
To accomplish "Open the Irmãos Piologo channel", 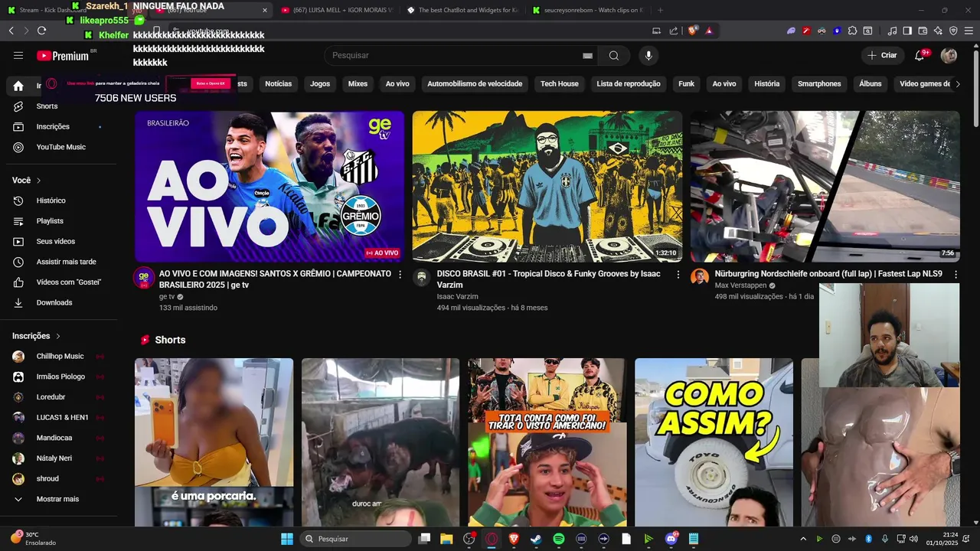I will click(60, 377).
